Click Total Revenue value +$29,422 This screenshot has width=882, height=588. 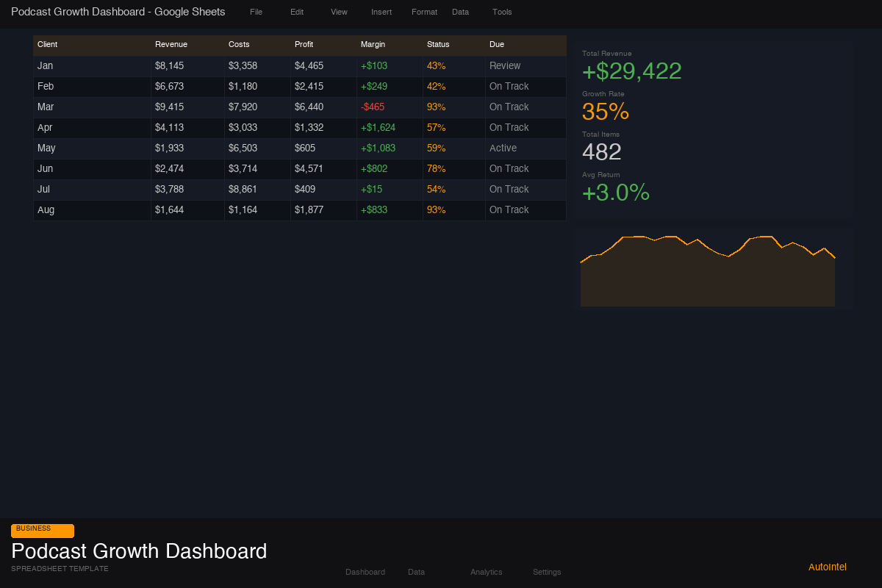[632, 71]
